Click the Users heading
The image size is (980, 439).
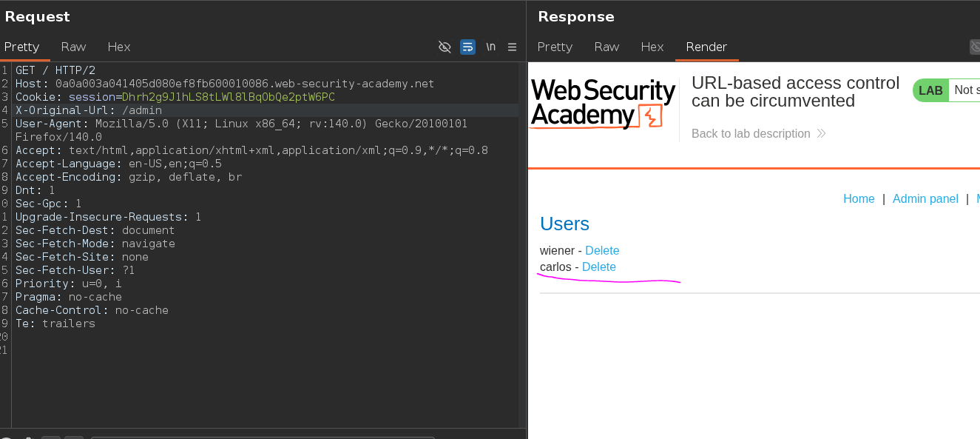click(564, 224)
